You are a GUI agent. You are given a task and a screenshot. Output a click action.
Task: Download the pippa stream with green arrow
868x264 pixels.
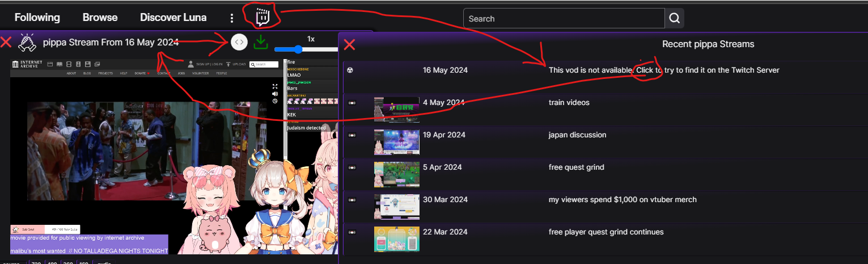pos(260,42)
